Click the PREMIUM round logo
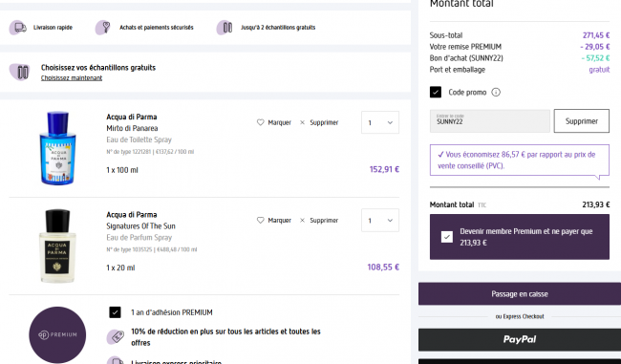 pyautogui.click(x=57, y=334)
